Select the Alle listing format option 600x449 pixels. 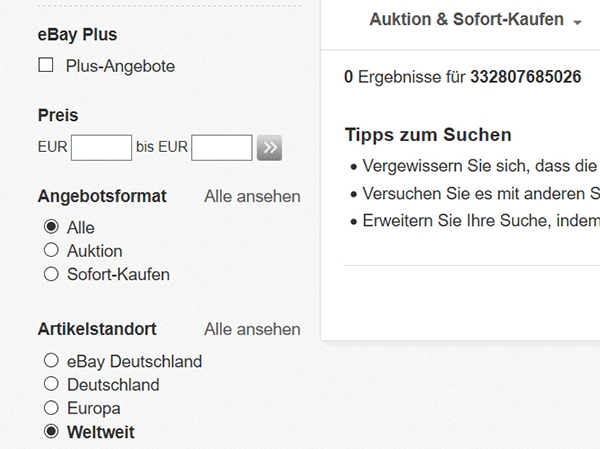(x=51, y=227)
